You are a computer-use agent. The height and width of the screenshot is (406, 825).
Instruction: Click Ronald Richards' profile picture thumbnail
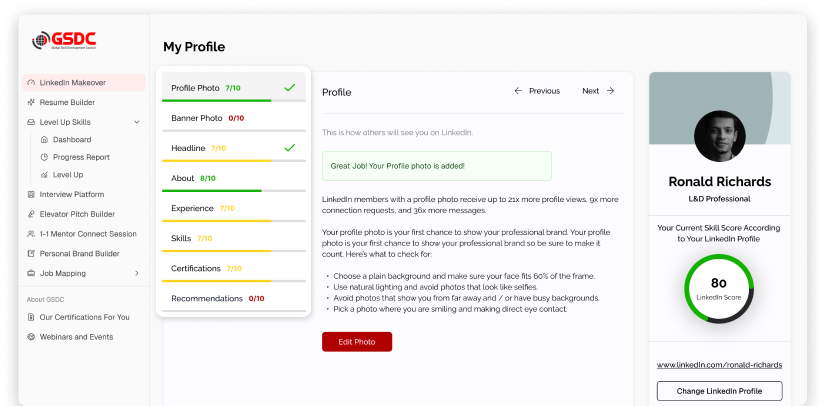click(x=719, y=135)
